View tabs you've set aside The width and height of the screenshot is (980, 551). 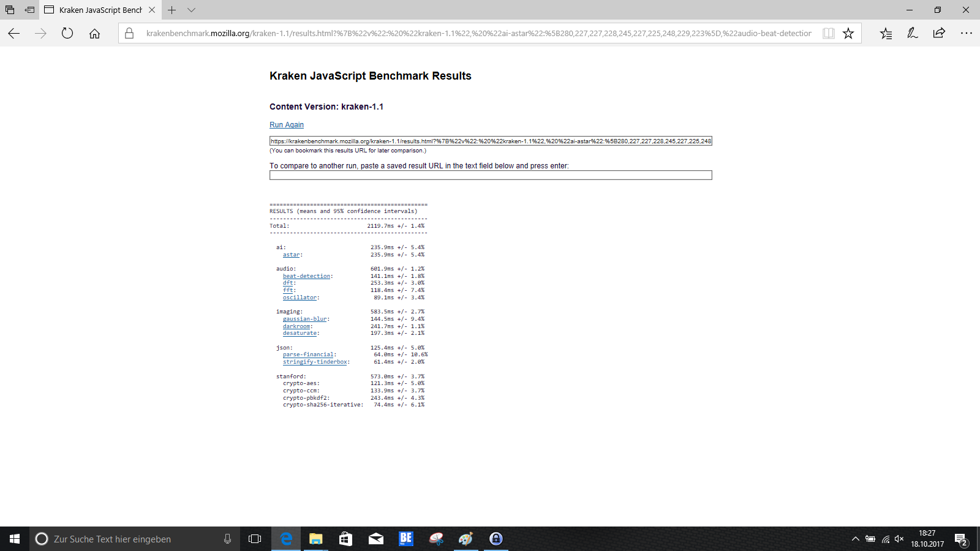click(10, 10)
